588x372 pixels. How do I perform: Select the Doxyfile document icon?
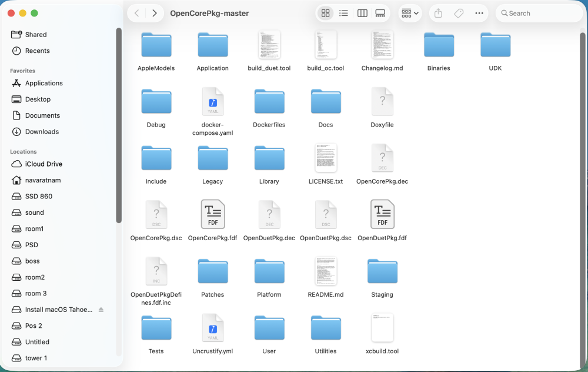click(382, 101)
